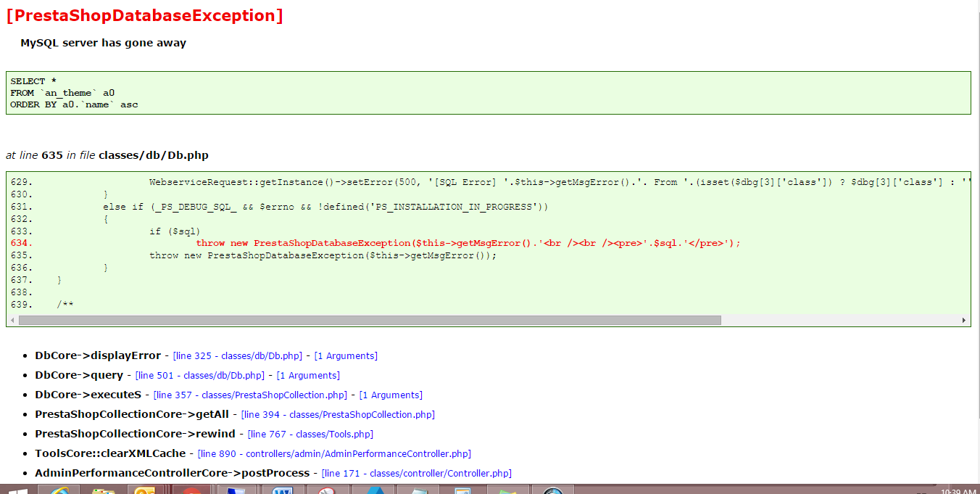Open the DbCore->executeS line 357 file link
The width and height of the screenshot is (980, 494).
(x=251, y=395)
